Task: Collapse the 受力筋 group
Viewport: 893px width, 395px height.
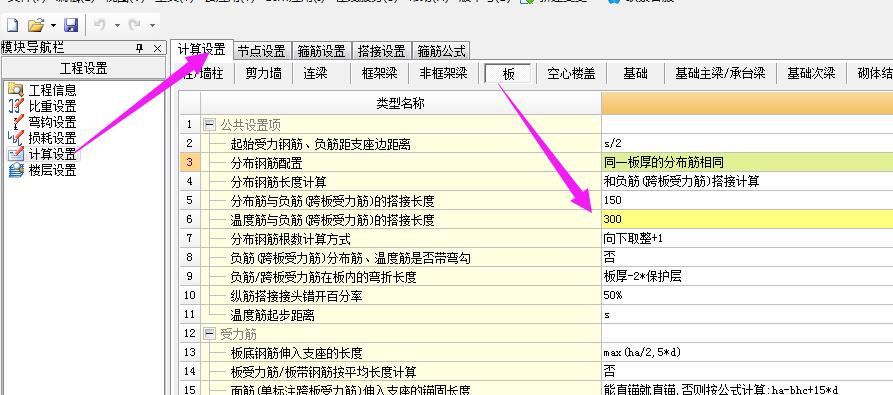Action: (x=209, y=334)
